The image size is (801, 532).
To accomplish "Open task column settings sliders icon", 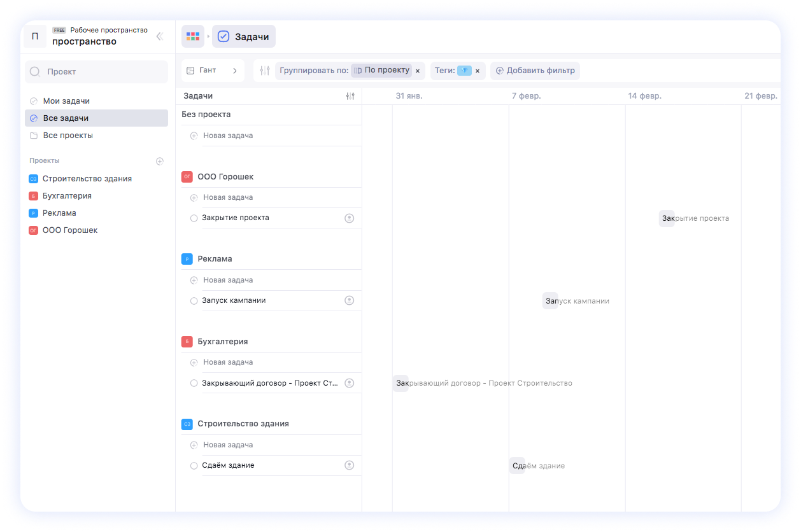I will (350, 96).
